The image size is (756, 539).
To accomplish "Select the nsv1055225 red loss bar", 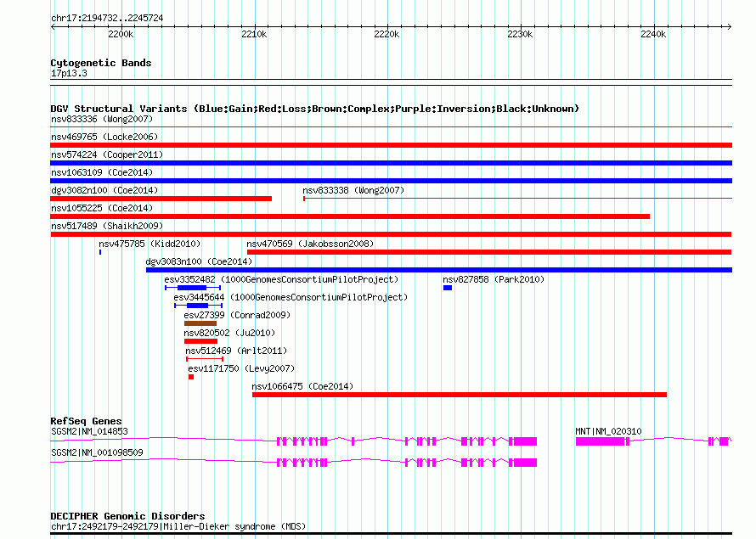I will point(350,216).
